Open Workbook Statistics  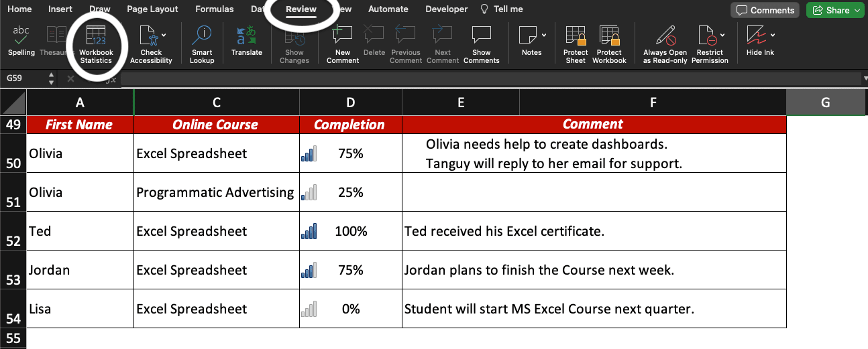pos(96,43)
